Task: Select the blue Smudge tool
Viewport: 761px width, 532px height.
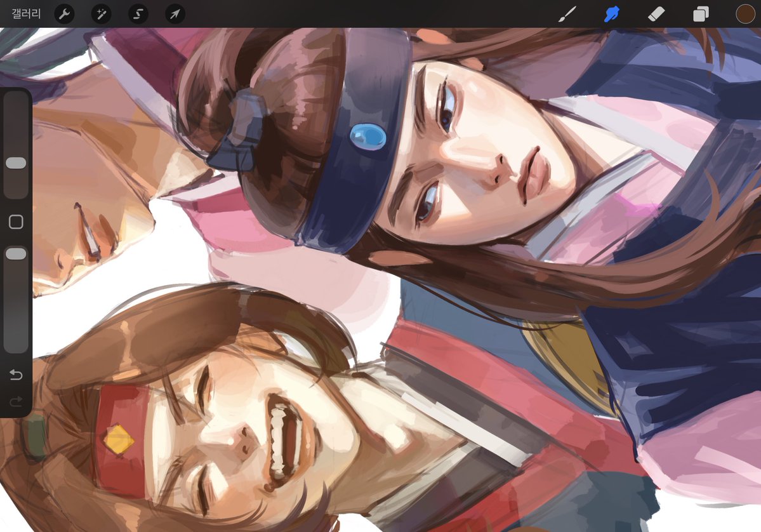Action: click(611, 14)
